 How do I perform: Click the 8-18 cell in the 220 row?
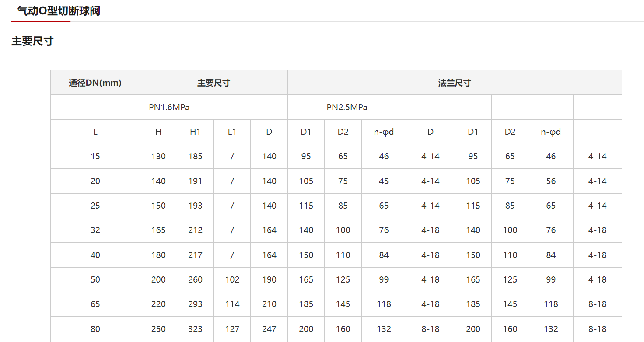point(598,304)
